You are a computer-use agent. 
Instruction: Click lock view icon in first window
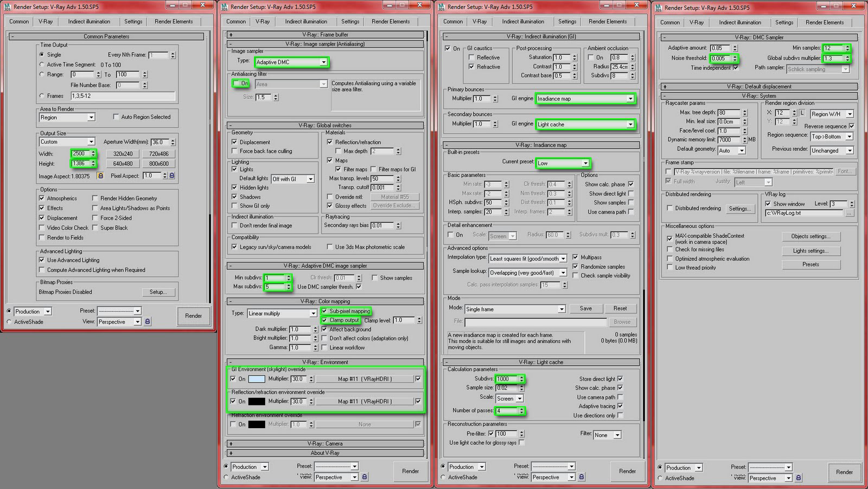(x=148, y=322)
